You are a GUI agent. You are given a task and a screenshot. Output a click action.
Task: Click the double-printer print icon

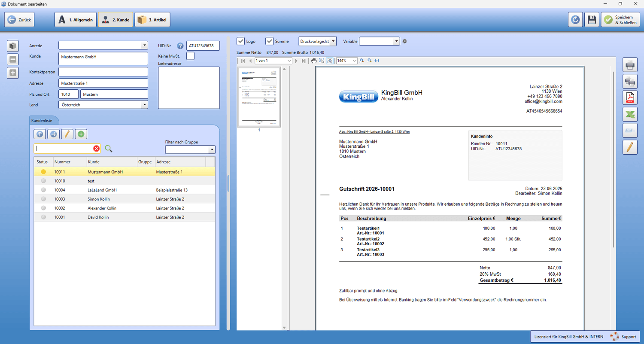[630, 81]
